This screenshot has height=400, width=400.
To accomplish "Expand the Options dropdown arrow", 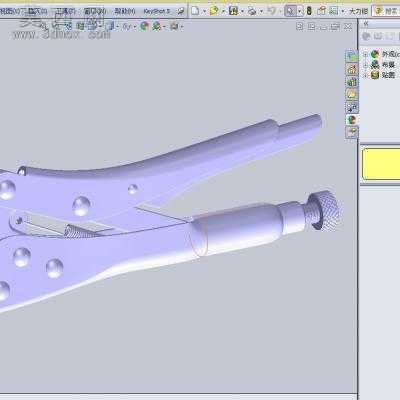I will click(342, 12).
